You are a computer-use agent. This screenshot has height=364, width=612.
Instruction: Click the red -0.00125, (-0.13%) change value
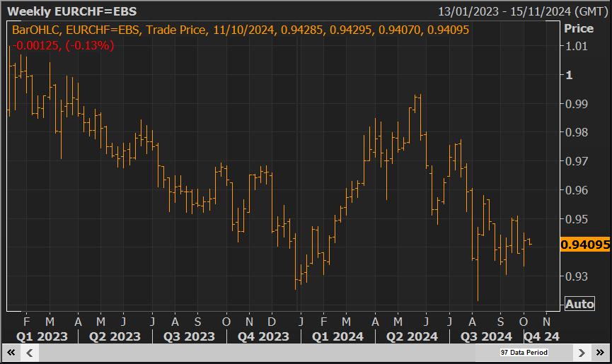pos(63,45)
